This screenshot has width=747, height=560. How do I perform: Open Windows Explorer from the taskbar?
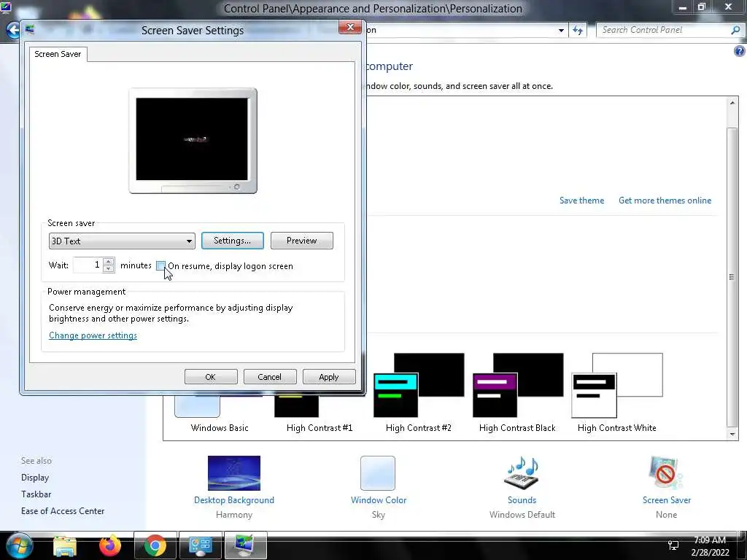pyautogui.click(x=64, y=545)
